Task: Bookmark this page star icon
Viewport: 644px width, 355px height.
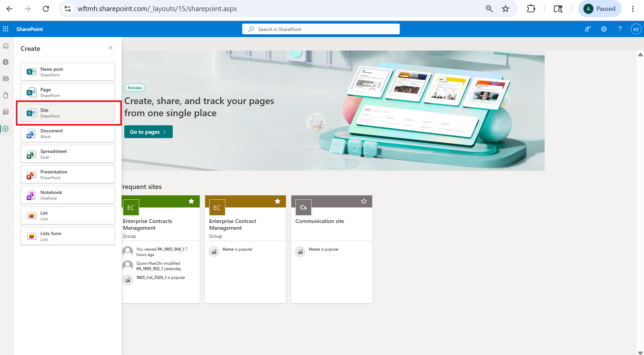Action: (x=506, y=9)
